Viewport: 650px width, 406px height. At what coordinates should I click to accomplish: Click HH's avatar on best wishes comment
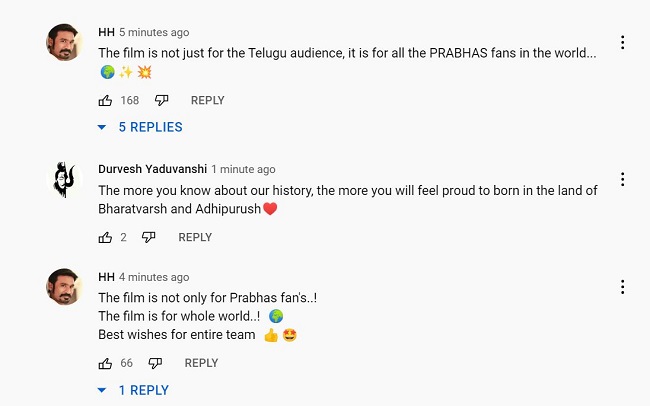tap(65, 287)
